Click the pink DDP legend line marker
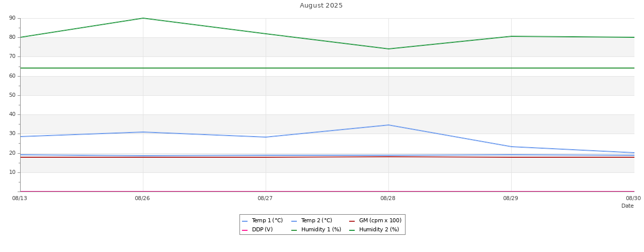Screen dimensions: 644x252 click(245, 230)
